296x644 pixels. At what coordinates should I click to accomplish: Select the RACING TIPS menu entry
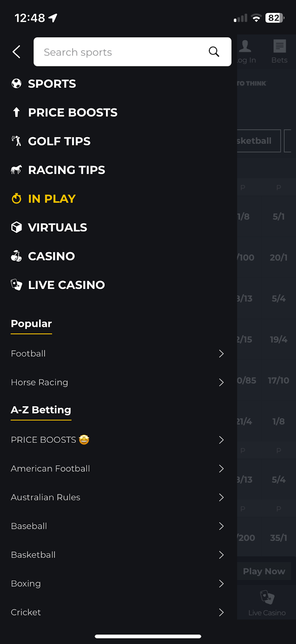(66, 170)
